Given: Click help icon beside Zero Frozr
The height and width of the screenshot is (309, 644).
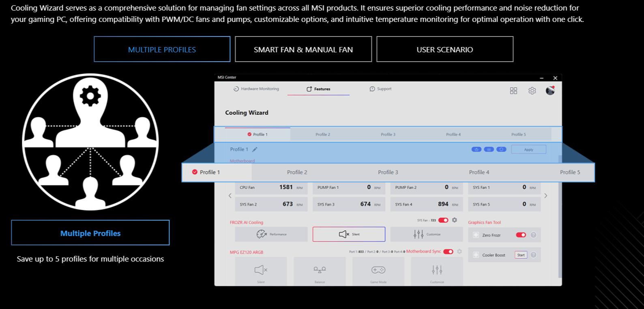Looking at the screenshot, I should 533,235.
